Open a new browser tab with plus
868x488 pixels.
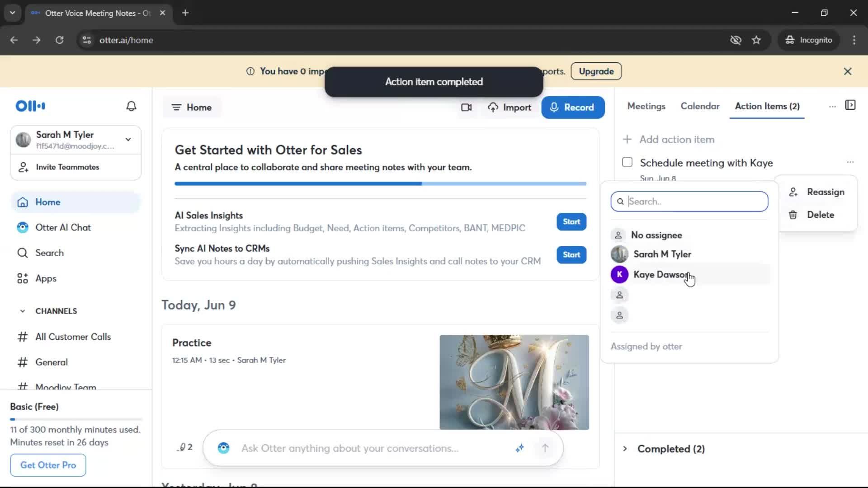point(185,13)
